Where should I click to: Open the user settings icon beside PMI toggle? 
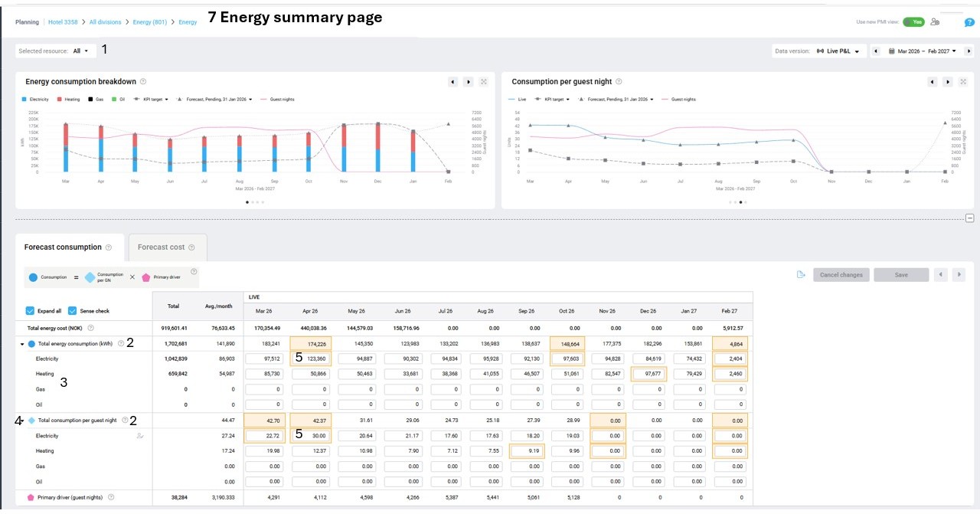(x=935, y=22)
